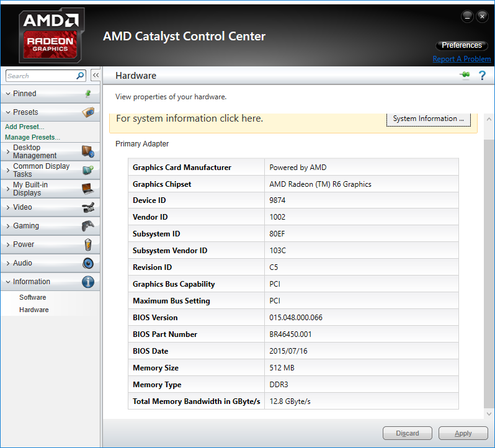Image resolution: width=495 pixels, height=448 pixels.
Task: Click the Pinned green pin icon
Action: pos(88,94)
